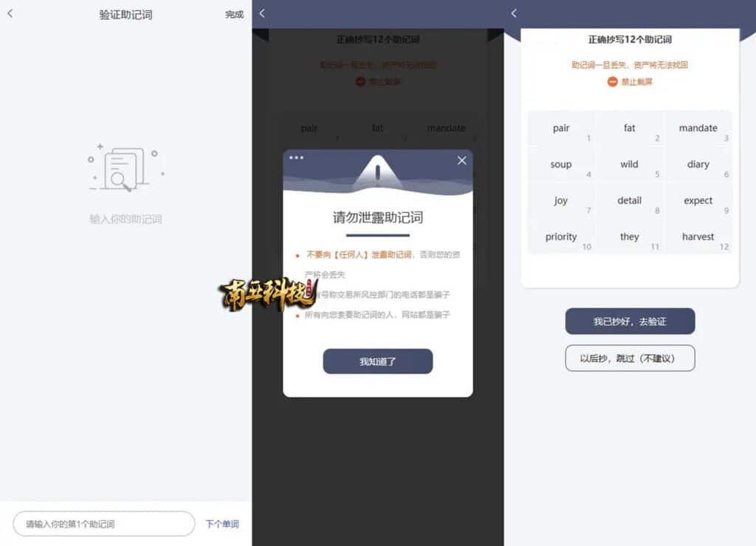
Task: Click the red no-screenshot icon
Action: (x=612, y=81)
